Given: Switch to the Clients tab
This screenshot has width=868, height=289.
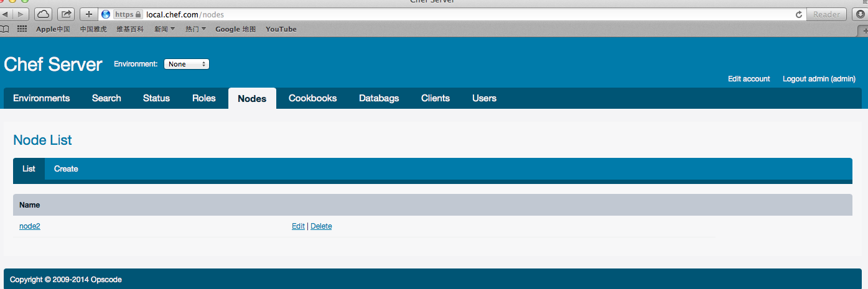Looking at the screenshot, I should [436, 98].
